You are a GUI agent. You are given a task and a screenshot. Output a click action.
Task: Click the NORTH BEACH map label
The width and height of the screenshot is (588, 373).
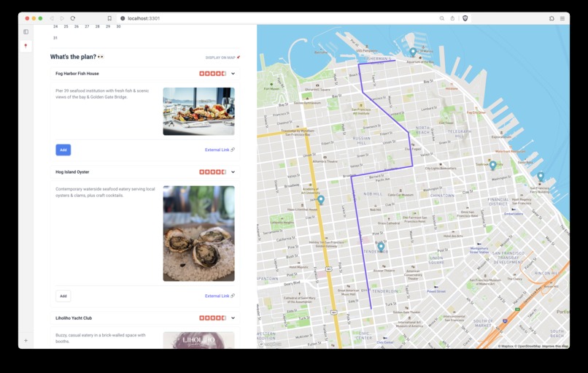422,130
